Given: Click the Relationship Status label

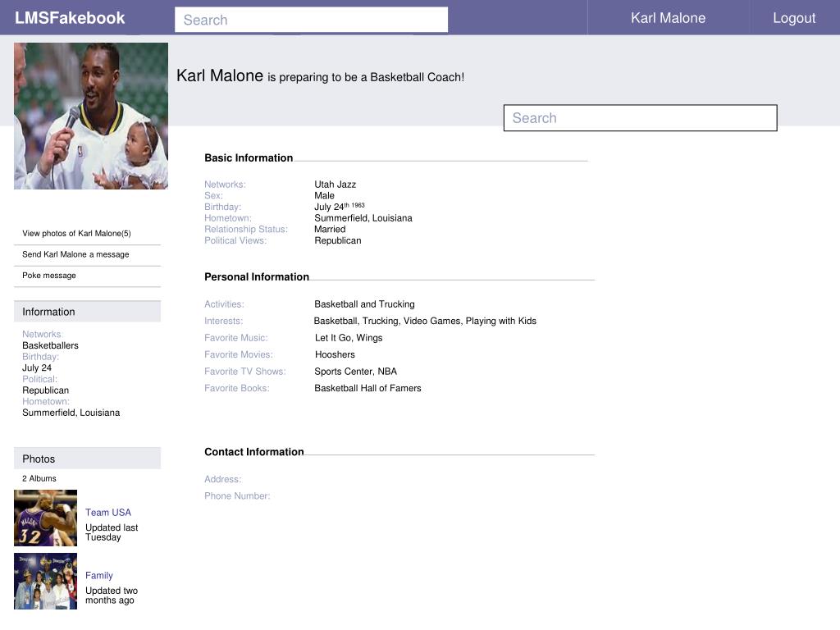Looking at the screenshot, I should [x=246, y=230].
